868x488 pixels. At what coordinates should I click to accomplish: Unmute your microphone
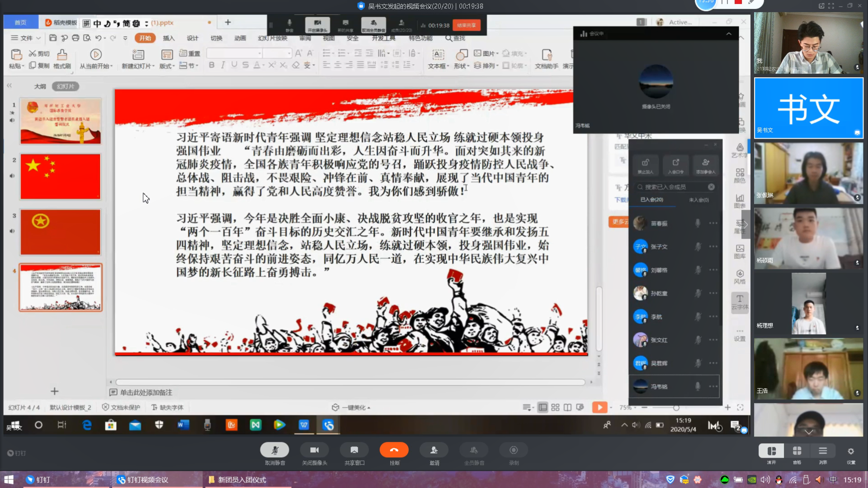pyautogui.click(x=274, y=450)
